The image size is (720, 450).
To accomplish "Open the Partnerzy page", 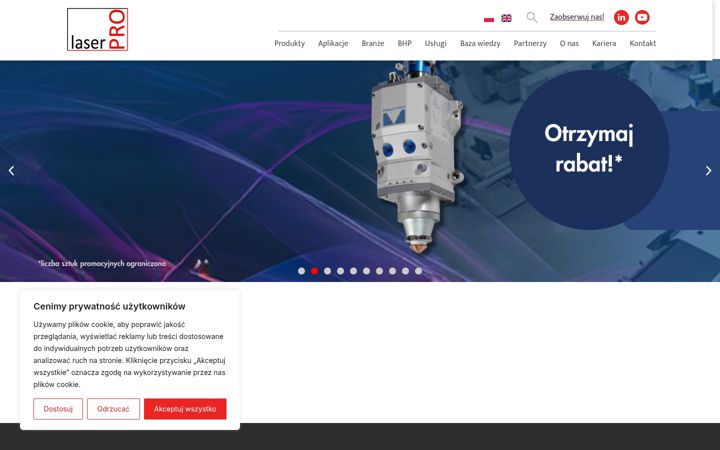I will pos(530,43).
